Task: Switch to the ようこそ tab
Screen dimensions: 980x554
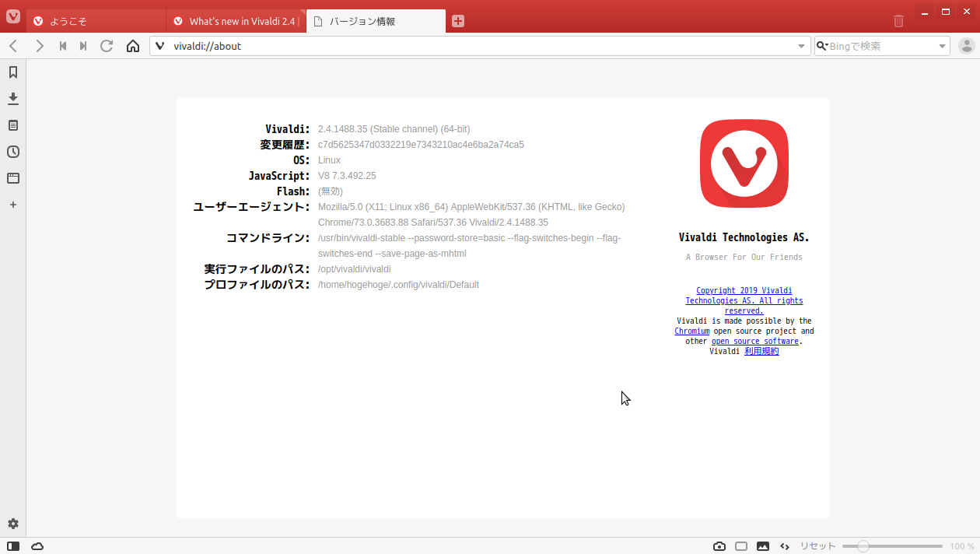Action: coord(96,21)
